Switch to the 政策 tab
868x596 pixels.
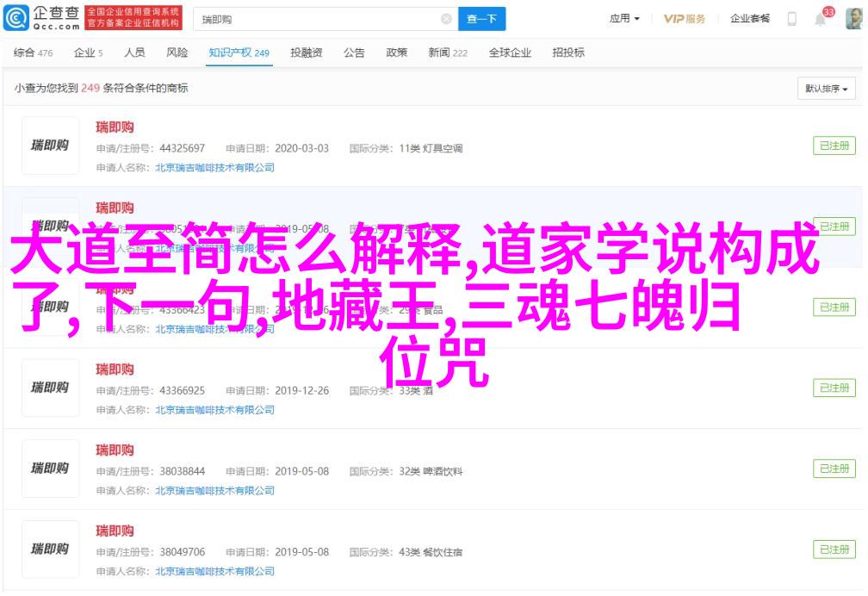click(396, 53)
